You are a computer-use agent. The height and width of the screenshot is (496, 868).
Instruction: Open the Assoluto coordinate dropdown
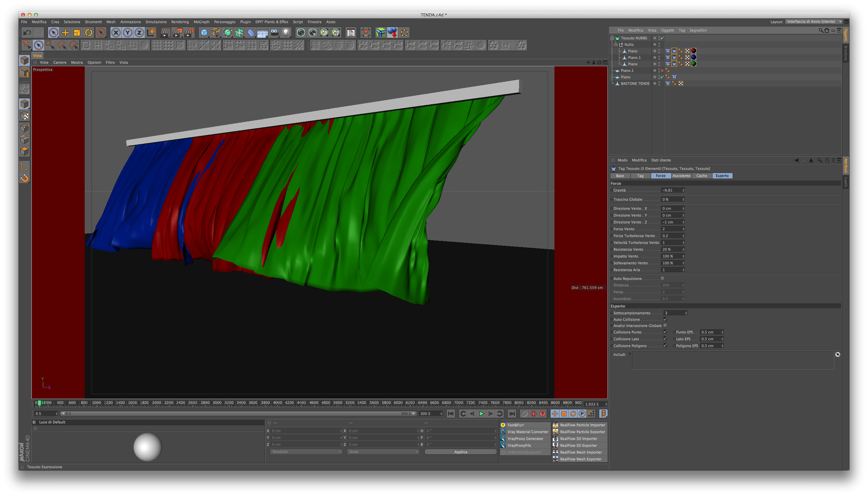tap(306, 452)
